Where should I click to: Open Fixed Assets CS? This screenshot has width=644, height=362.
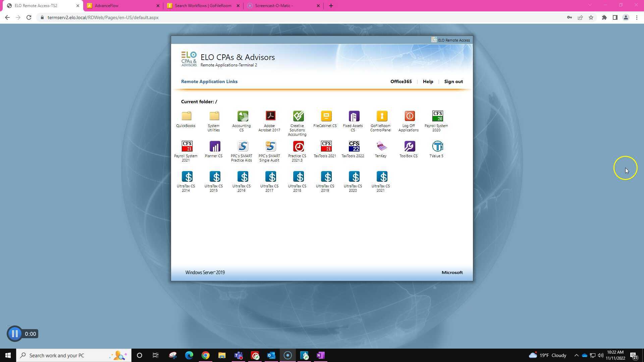point(354,117)
